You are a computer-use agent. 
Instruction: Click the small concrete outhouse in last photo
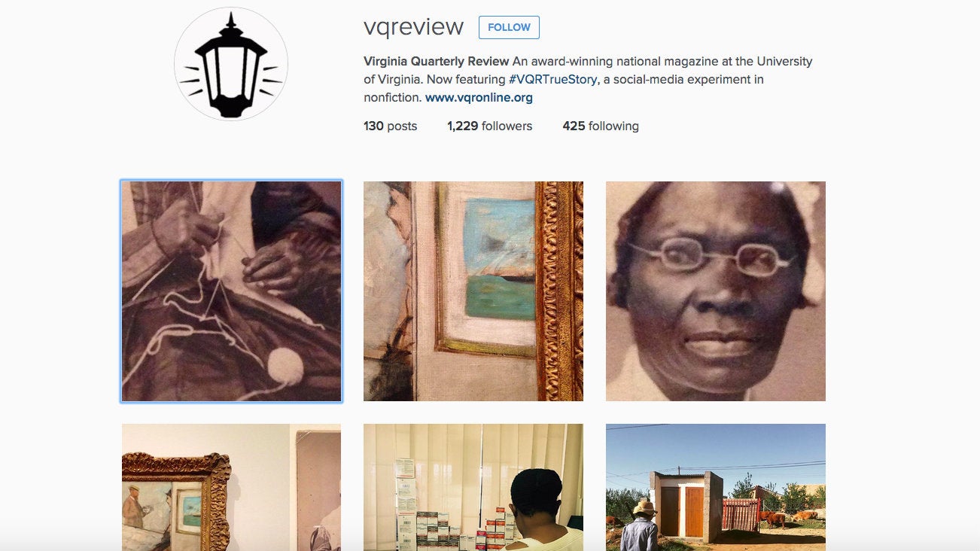686,503
